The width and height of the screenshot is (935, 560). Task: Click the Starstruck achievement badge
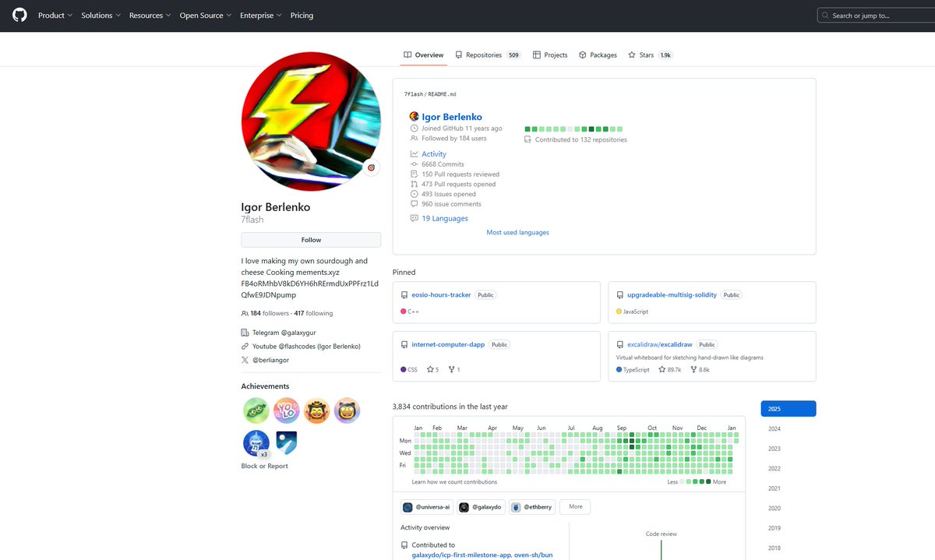click(x=347, y=410)
